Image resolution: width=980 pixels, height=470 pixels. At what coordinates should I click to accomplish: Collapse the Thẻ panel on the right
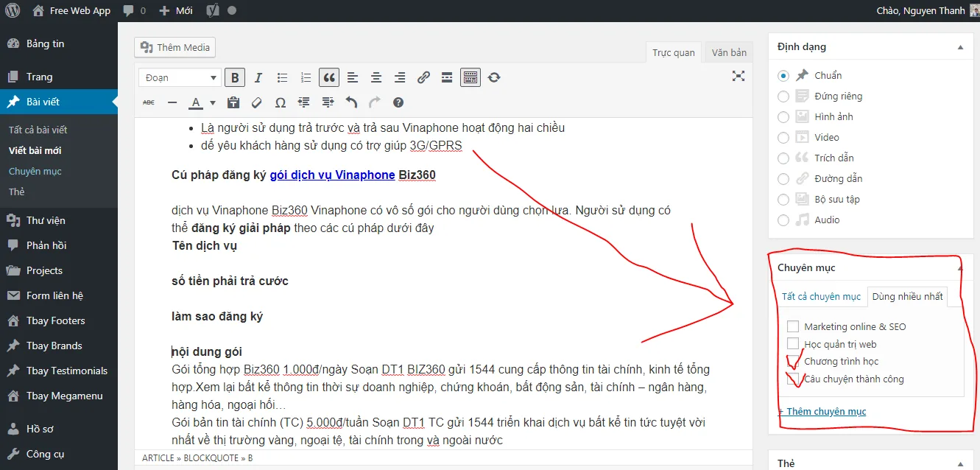960,463
